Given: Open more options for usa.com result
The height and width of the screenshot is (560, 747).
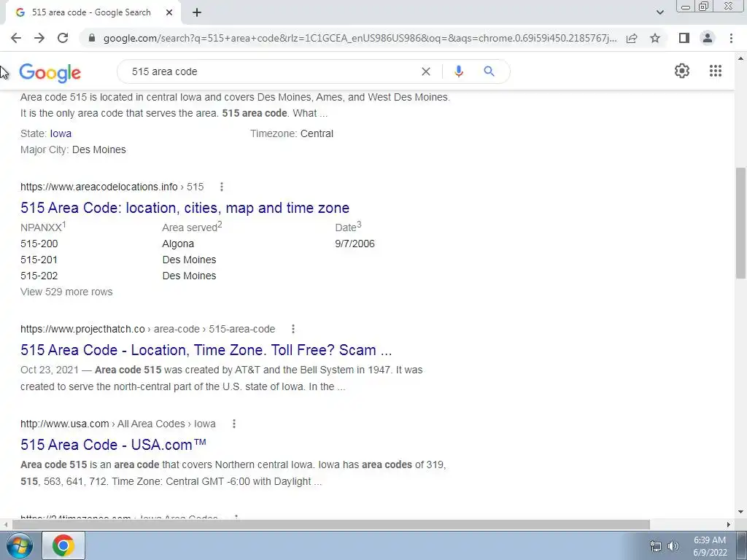Looking at the screenshot, I should [234, 424].
